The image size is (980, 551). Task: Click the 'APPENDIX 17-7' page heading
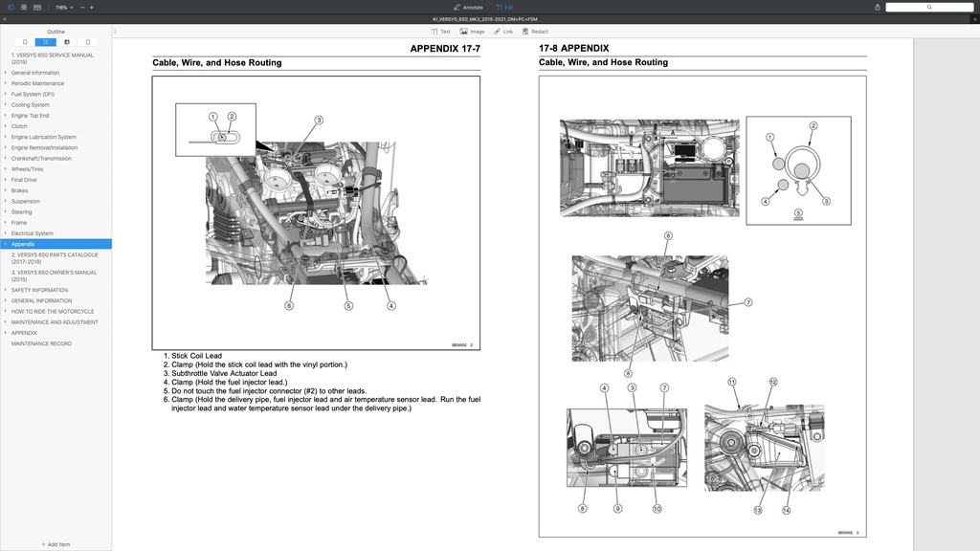[x=445, y=49]
